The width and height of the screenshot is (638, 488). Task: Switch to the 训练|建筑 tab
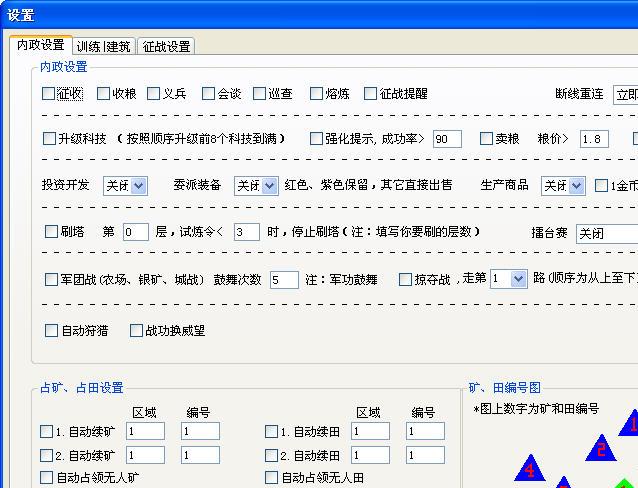coord(103,46)
